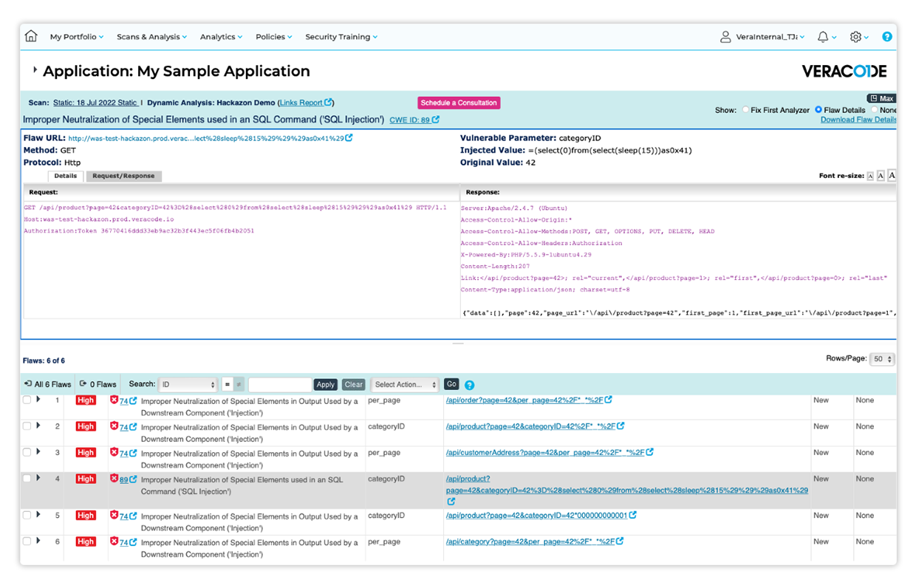The height and width of the screenshot is (588, 916).
Task: Click red shield icon in row 2
Action: (x=114, y=426)
